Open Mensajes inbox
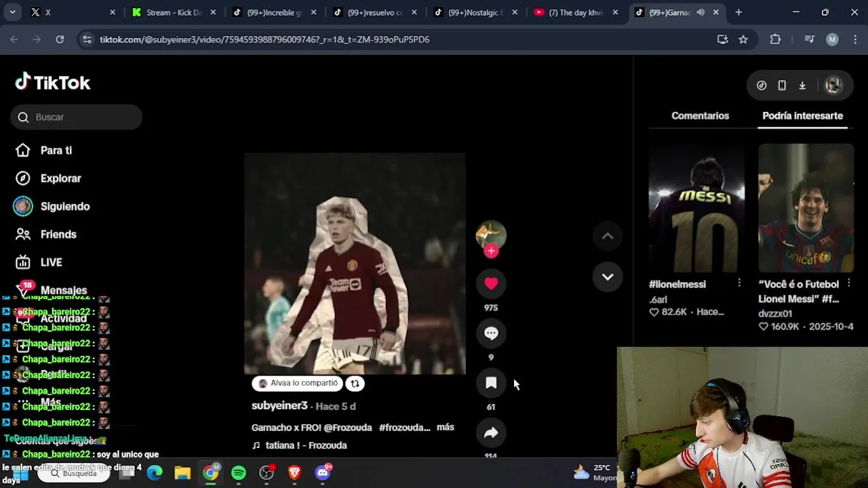Image resolution: width=868 pixels, height=488 pixels. 64,290
